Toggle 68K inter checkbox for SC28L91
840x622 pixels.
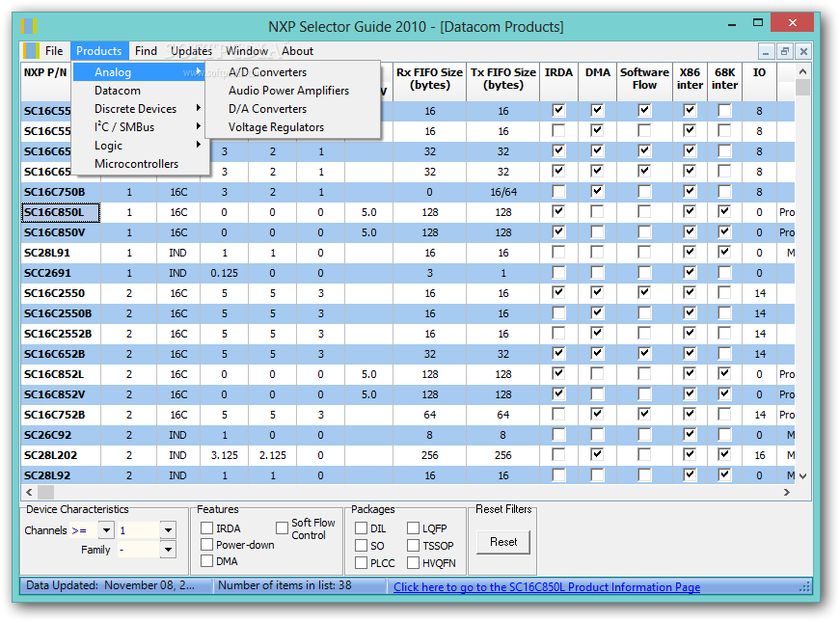pos(724,252)
